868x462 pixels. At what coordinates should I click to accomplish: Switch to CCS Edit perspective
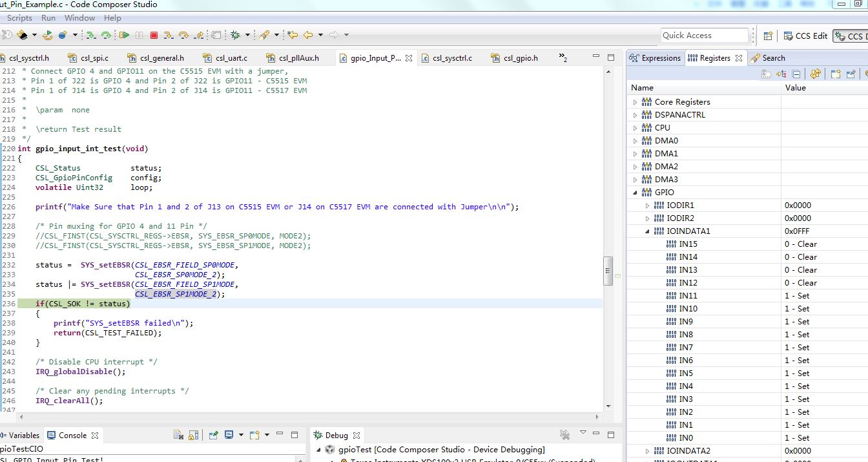[805, 36]
